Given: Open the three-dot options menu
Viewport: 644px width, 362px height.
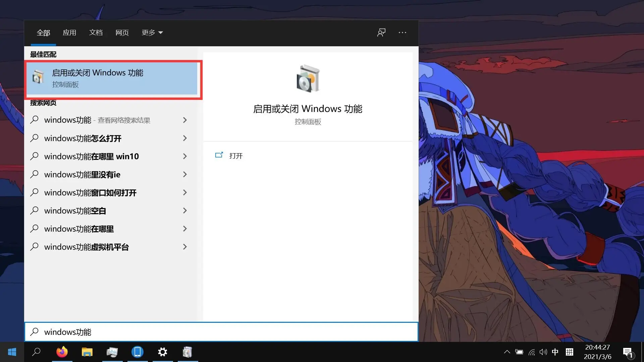Looking at the screenshot, I should tap(402, 33).
